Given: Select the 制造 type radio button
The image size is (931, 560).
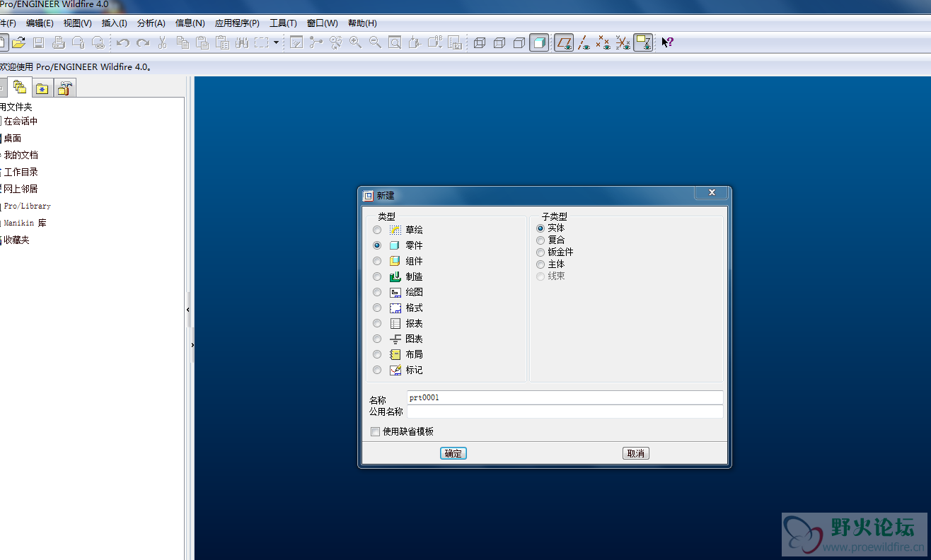Looking at the screenshot, I should 377,276.
